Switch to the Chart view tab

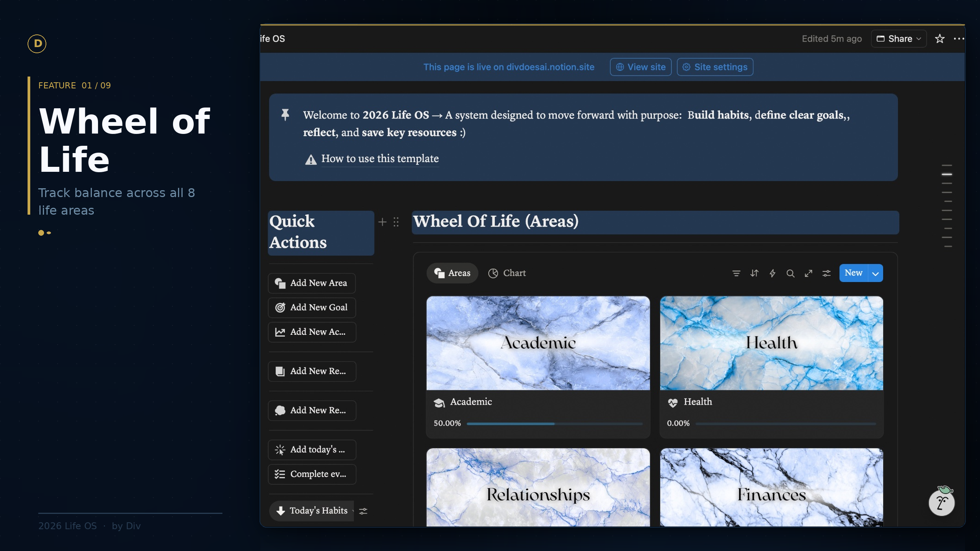point(507,273)
